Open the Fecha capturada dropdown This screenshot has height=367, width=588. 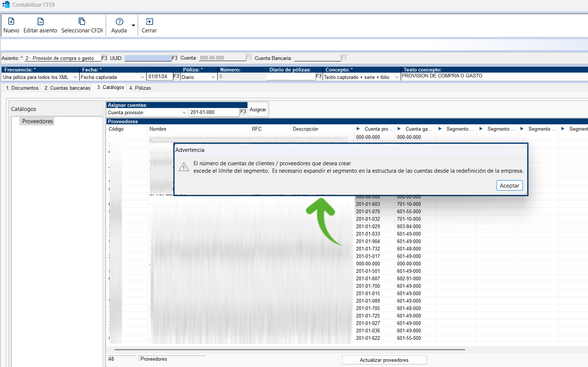coord(142,77)
